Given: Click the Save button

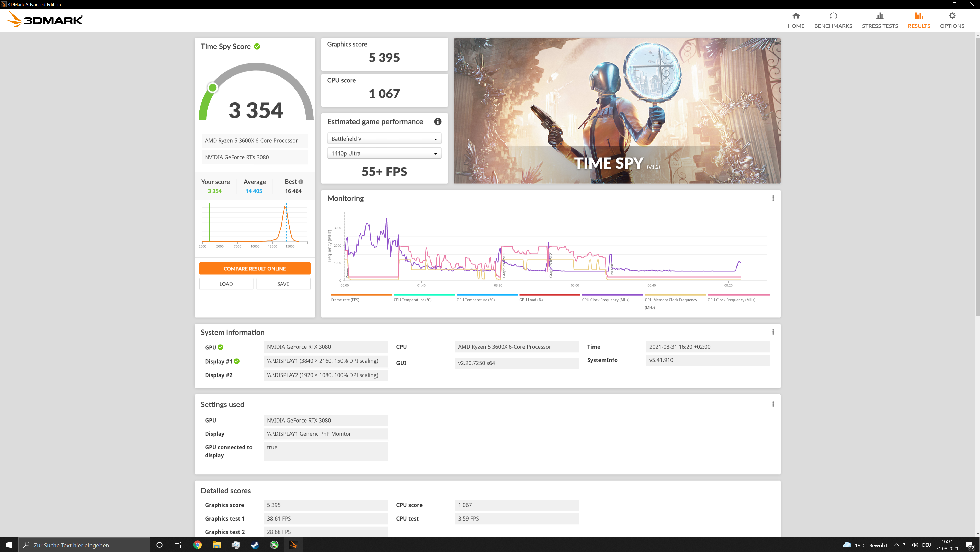Looking at the screenshot, I should (283, 284).
